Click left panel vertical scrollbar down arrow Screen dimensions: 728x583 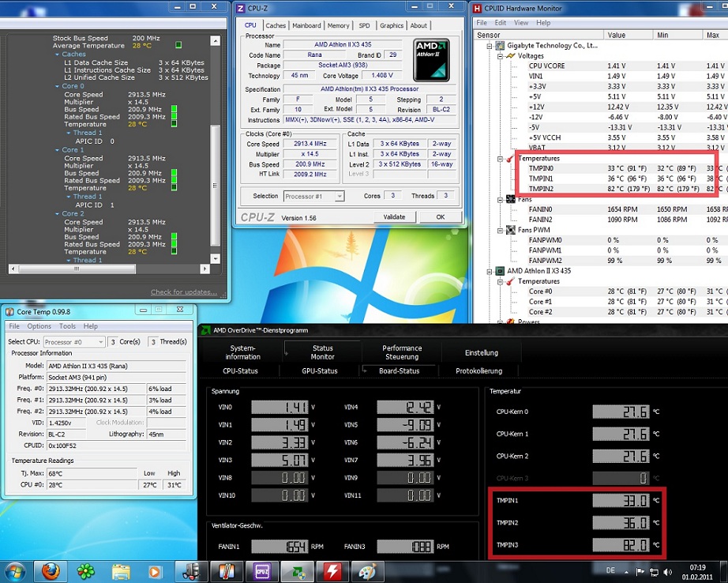215,258
